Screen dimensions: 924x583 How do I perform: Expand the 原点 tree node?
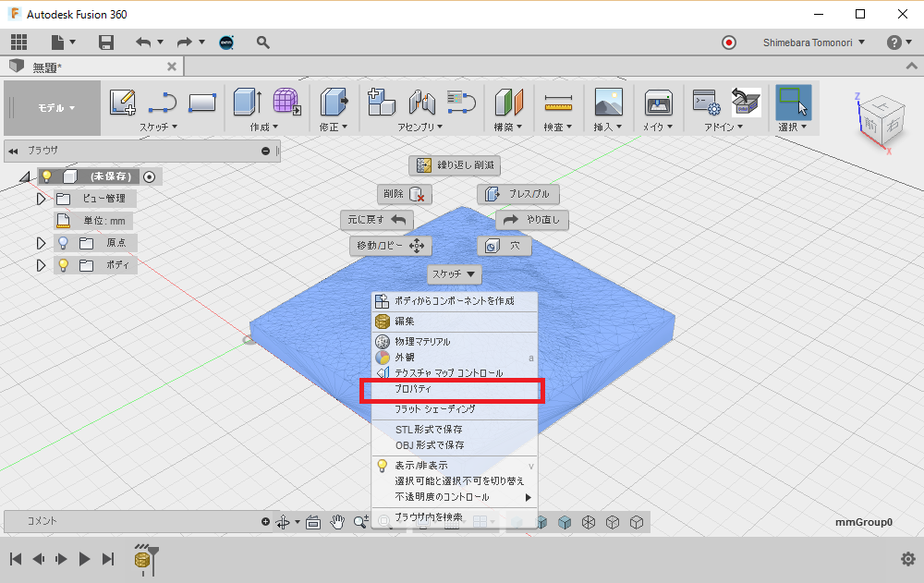tap(41, 243)
